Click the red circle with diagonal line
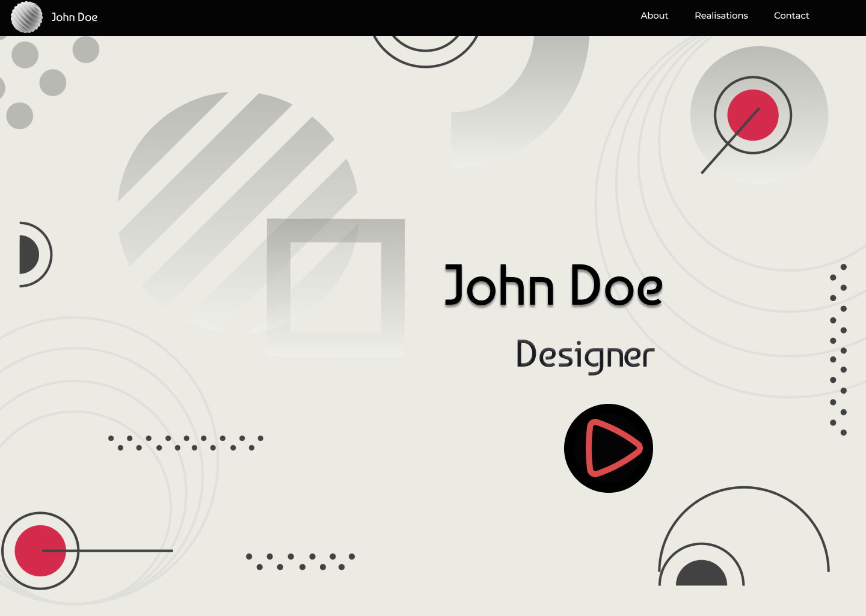Screen dimensions: 866x616 pyautogui.click(x=752, y=115)
